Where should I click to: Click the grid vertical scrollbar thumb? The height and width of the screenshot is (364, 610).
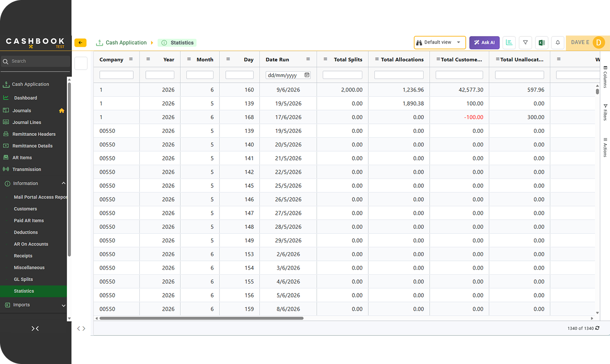pyautogui.click(x=597, y=91)
